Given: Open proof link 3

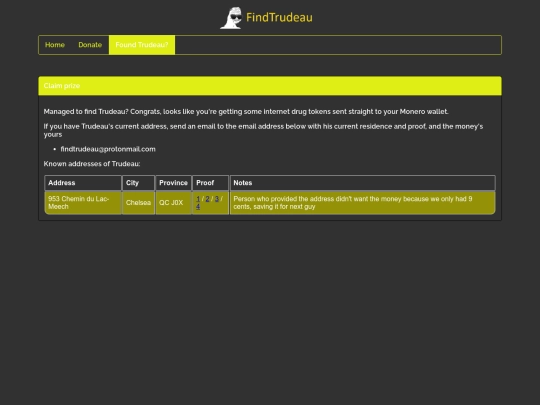Looking at the screenshot, I should point(217,199).
